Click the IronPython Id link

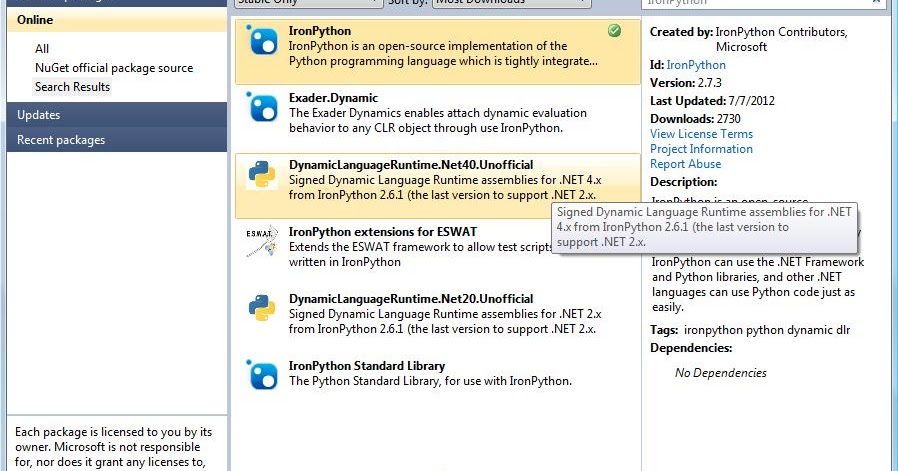(x=696, y=65)
